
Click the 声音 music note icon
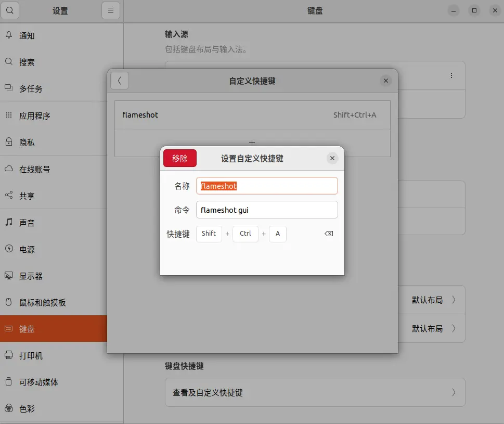point(9,222)
